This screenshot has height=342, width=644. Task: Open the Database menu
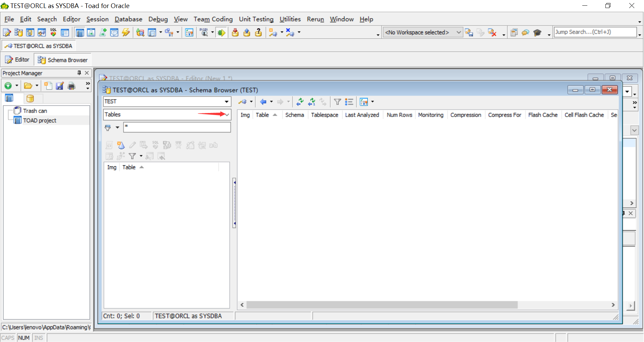(128, 19)
